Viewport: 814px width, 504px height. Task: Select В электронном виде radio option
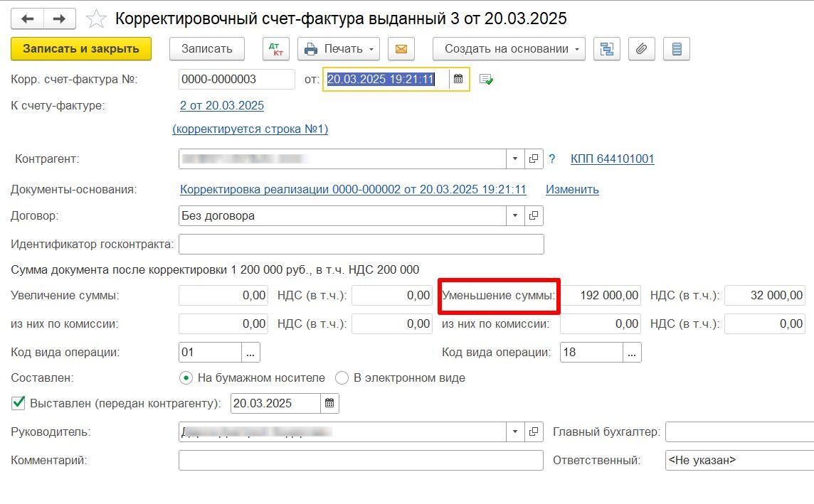point(342,378)
